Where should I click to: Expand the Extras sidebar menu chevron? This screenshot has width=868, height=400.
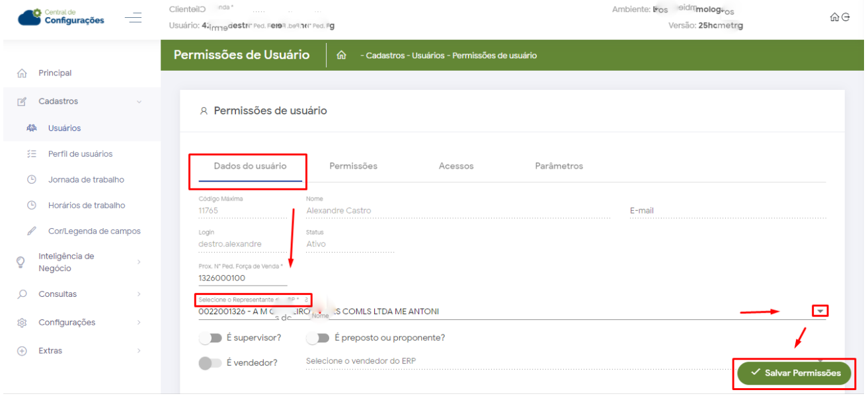[x=139, y=351]
